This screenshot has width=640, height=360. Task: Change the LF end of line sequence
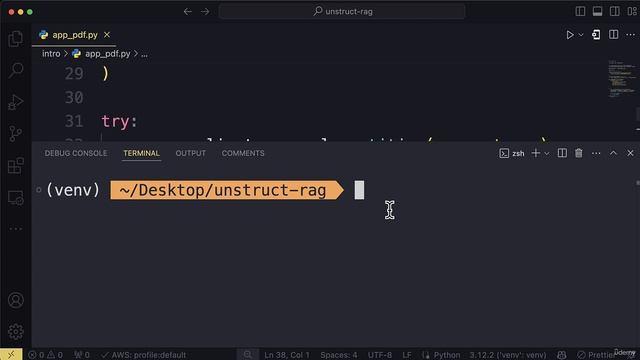pyautogui.click(x=407, y=355)
